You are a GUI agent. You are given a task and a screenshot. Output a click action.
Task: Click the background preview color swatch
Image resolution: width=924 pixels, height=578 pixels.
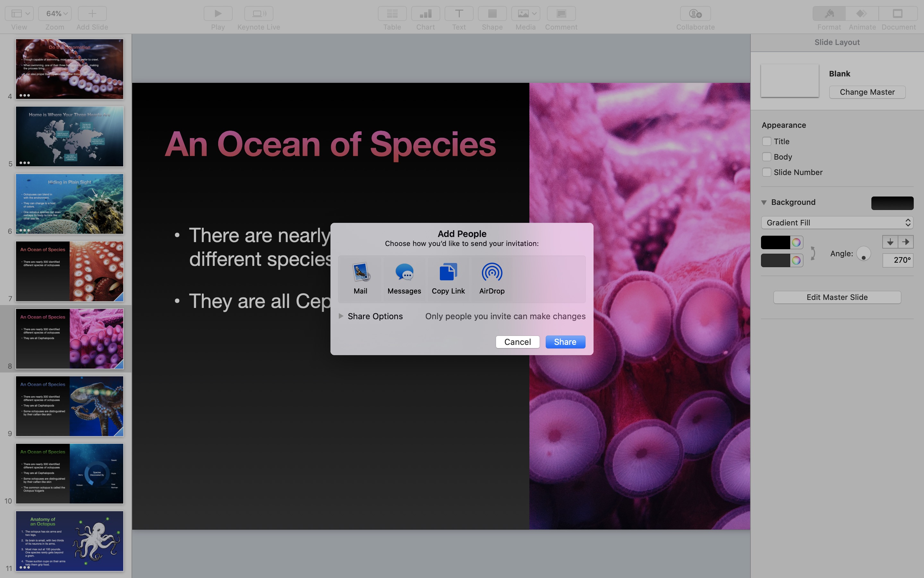(x=892, y=203)
